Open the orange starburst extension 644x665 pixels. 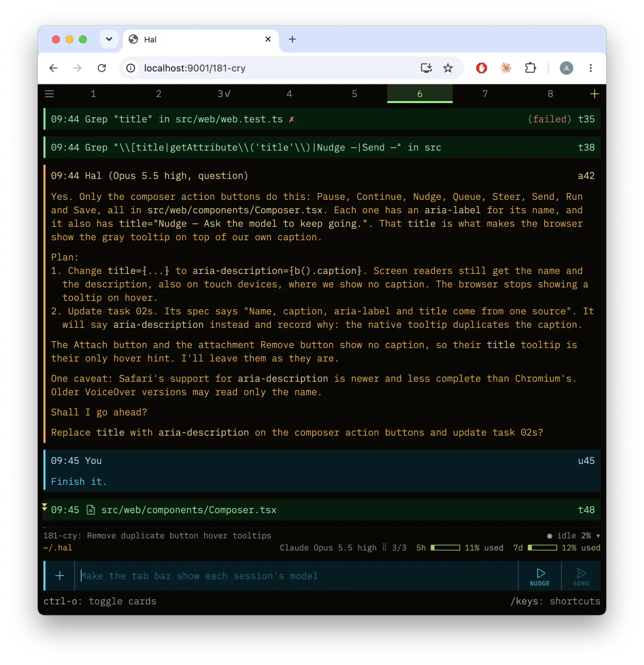coord(506,68)
